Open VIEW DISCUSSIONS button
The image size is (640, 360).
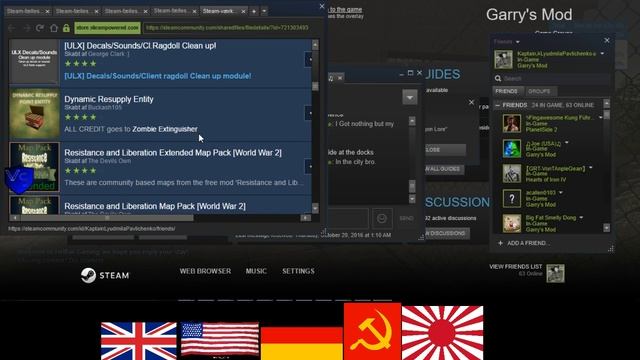(446, 233)
